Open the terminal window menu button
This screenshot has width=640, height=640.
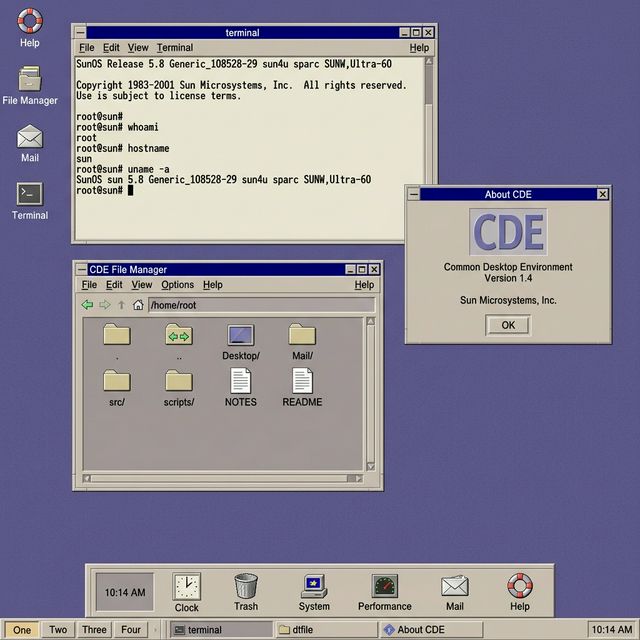tap(81, 32)
